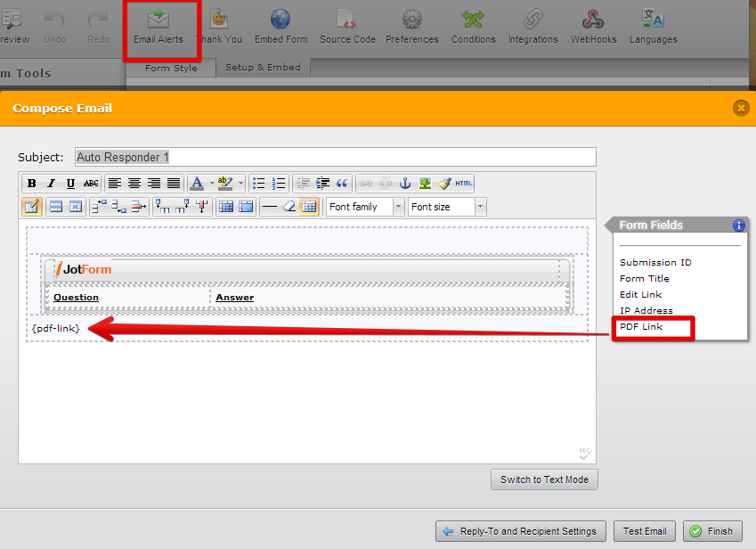Click the insert image icon
The image size is (756, 549).
click(425, 184)
